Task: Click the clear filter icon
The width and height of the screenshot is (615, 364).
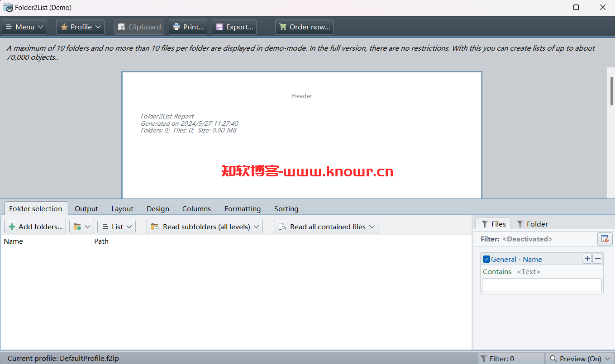Action: tap(605, 239)
